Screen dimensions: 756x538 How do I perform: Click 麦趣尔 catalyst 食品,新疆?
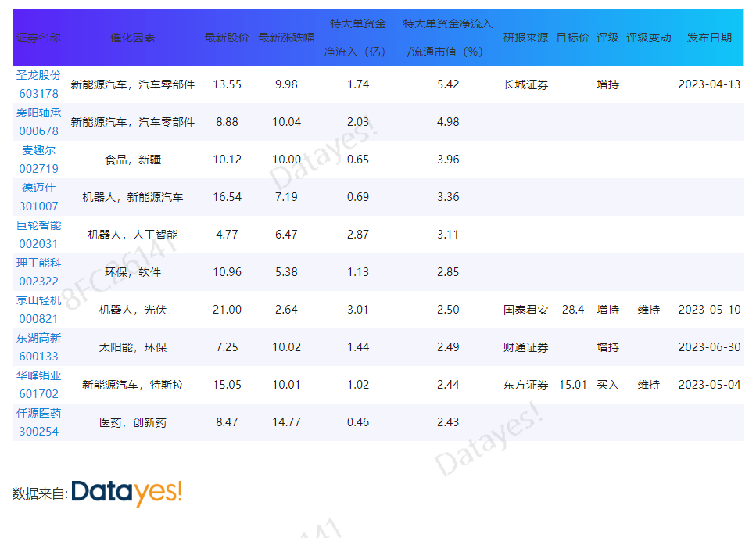tap(133, 160)
